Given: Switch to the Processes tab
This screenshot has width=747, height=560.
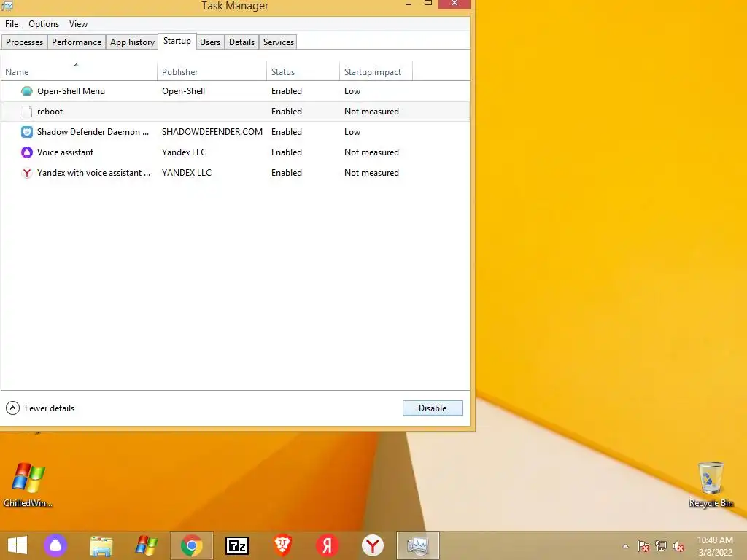Looking at the screenshot, I should coord(24,42).
